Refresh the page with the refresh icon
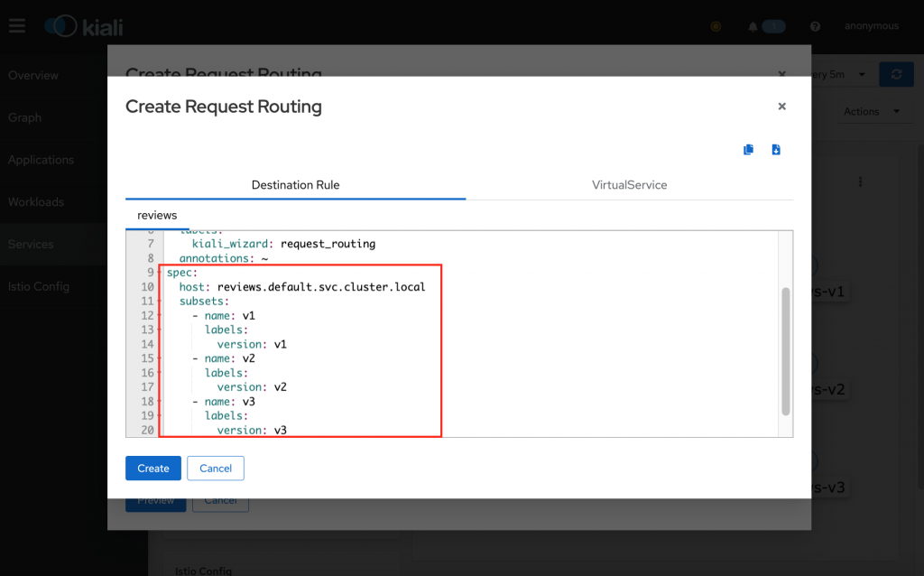Viewport: 924px width, 576px height. pos(896,74)
